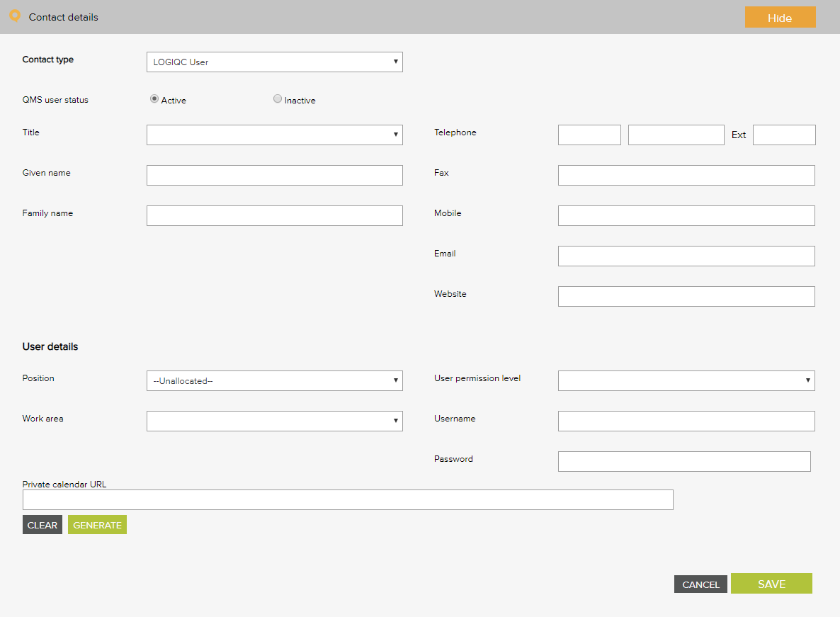Focus the Given name field
The image size is (840, 617).
tap(274, 175)
